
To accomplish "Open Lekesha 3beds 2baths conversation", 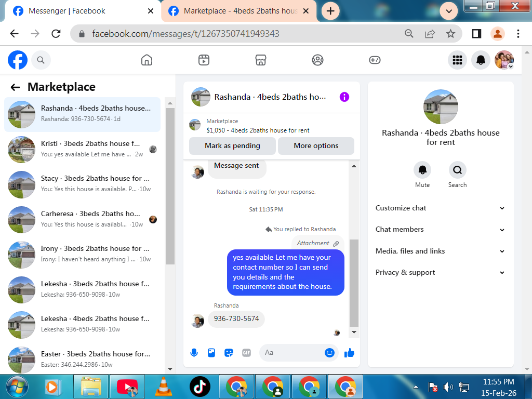I will coord(83,290).
